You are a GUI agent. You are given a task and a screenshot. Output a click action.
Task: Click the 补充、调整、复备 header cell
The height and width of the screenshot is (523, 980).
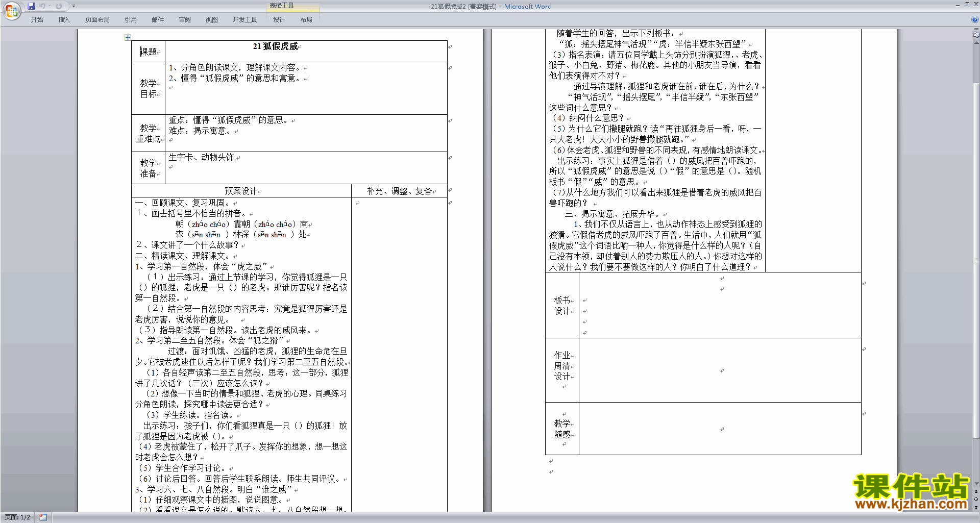(399, 191)
